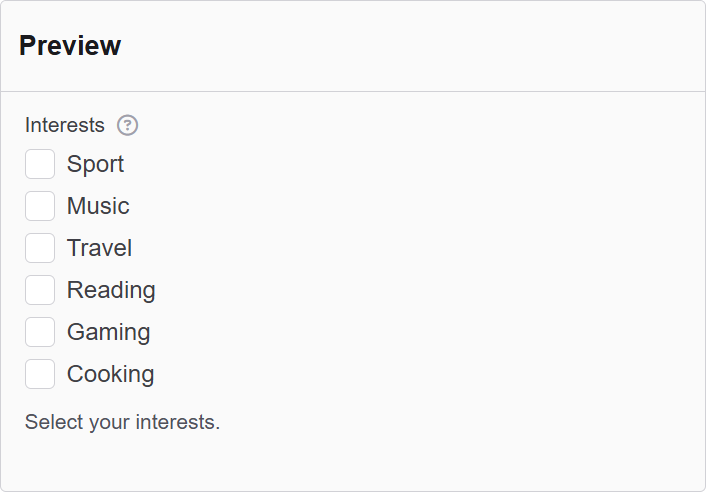This screenshot has height=492, width=706.
Task: Mark the Cooking checkbox
Action: click(x=40, y=374)
